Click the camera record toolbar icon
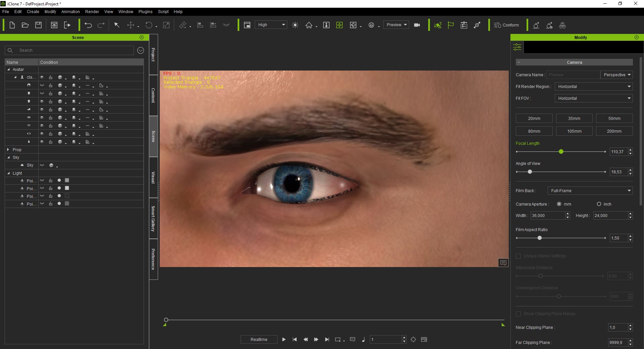The width and height of the screenshot is (644, 349). click(417, 25)
